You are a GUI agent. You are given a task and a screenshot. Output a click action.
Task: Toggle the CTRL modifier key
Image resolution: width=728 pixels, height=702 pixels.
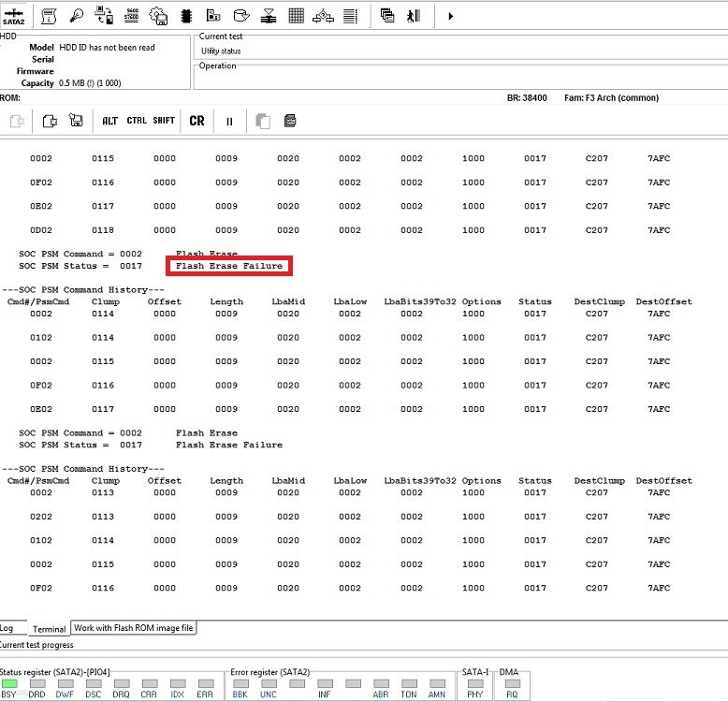(137, 120)
